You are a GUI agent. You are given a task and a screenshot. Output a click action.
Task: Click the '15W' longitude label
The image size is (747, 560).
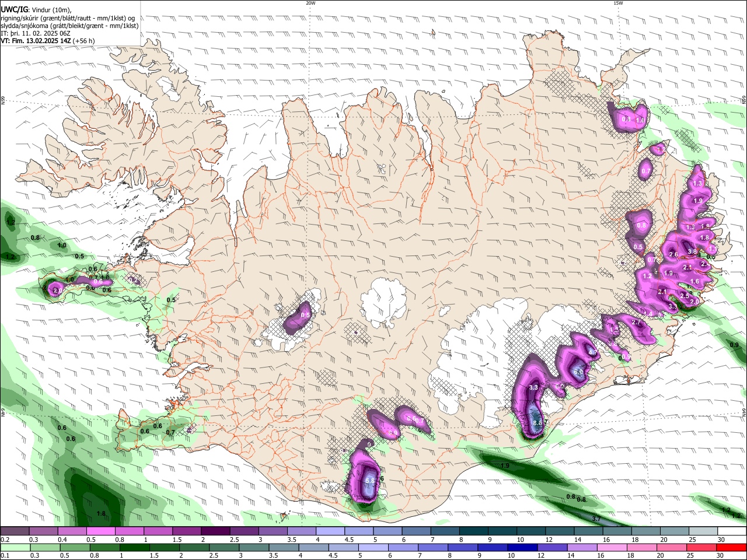618,3
